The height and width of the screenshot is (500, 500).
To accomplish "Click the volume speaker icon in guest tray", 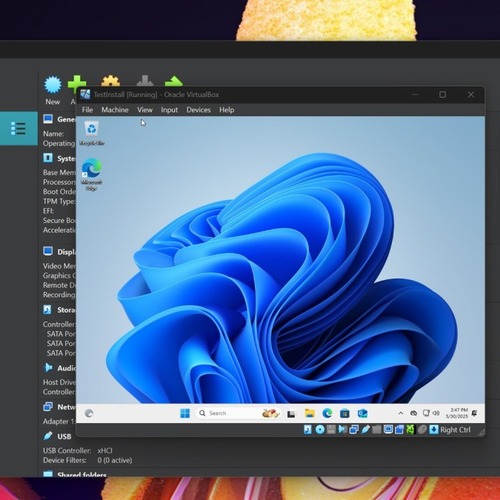I will tap(436, 413).
